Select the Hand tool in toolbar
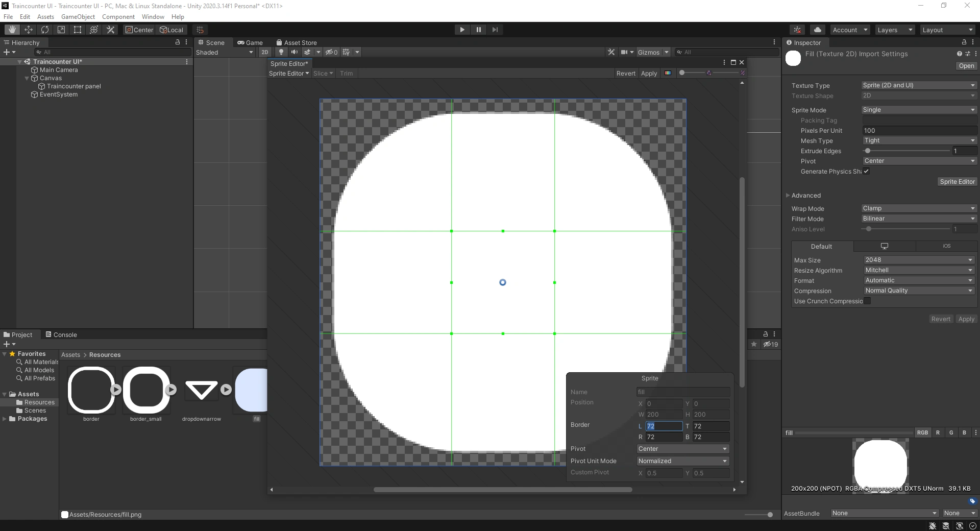Screen dimensions: 980x531 coord(12,30)
